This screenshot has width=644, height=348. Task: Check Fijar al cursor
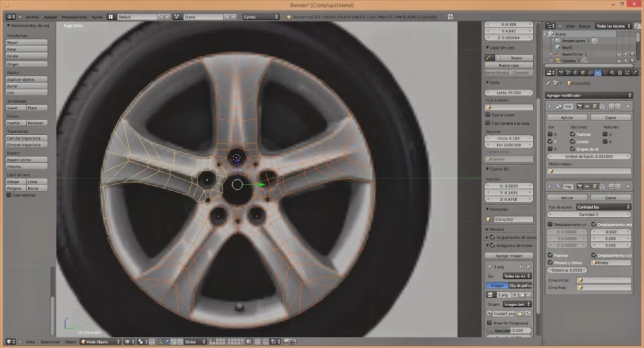488,115
